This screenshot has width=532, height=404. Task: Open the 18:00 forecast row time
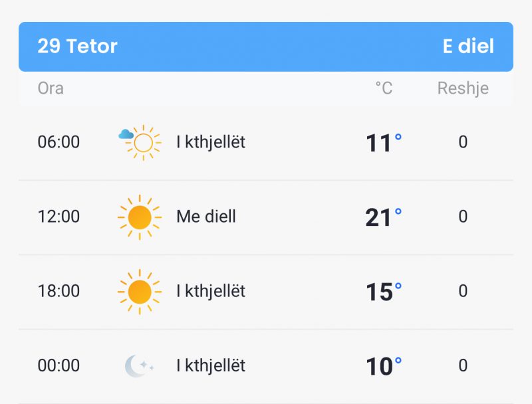coord(59,291)
